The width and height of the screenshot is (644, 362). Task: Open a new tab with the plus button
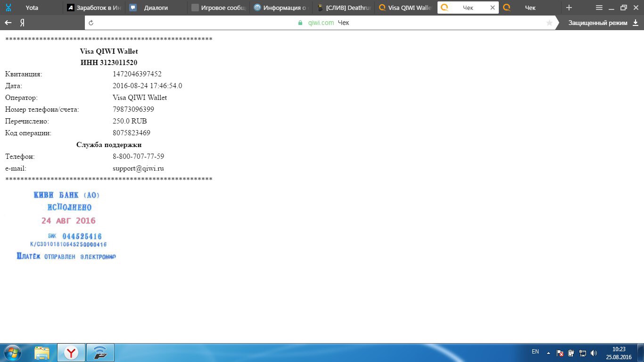[569, 8]
